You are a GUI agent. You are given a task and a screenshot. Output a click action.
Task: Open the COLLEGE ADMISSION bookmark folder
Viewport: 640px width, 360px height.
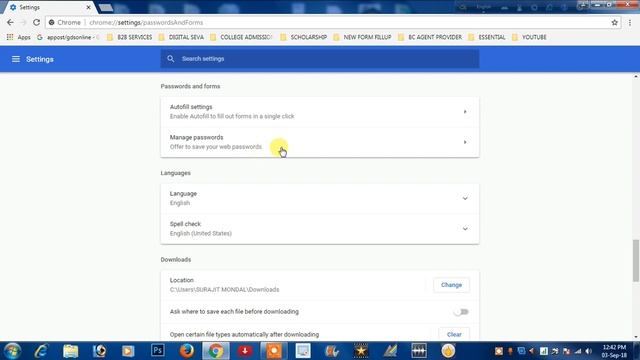(x=242, y=37)
